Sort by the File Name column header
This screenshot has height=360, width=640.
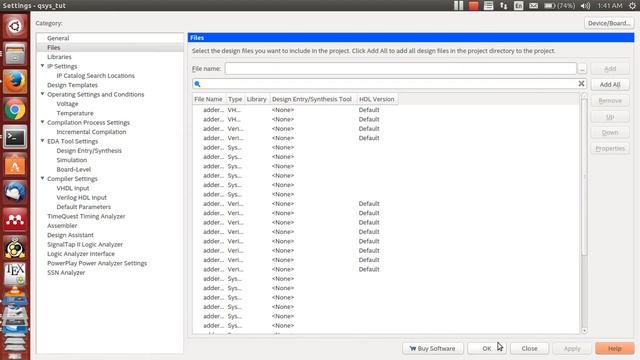(x=209, y=99)
